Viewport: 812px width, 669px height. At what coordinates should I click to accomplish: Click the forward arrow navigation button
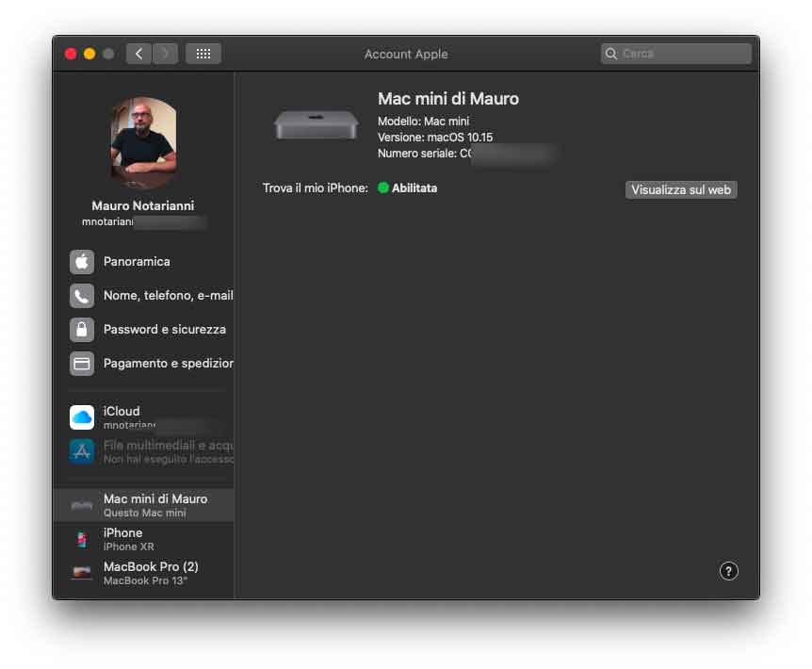[165, 54]
